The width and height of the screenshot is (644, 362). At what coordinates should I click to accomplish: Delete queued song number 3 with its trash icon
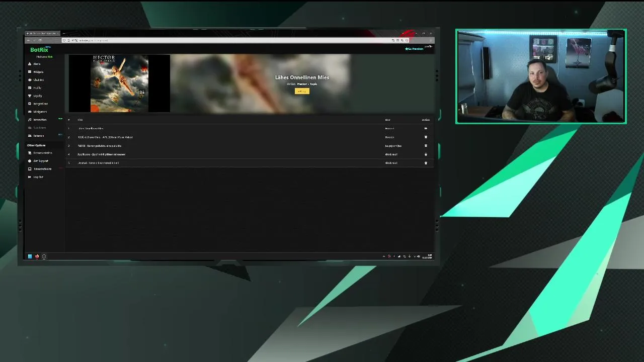[x=426, y=146]
